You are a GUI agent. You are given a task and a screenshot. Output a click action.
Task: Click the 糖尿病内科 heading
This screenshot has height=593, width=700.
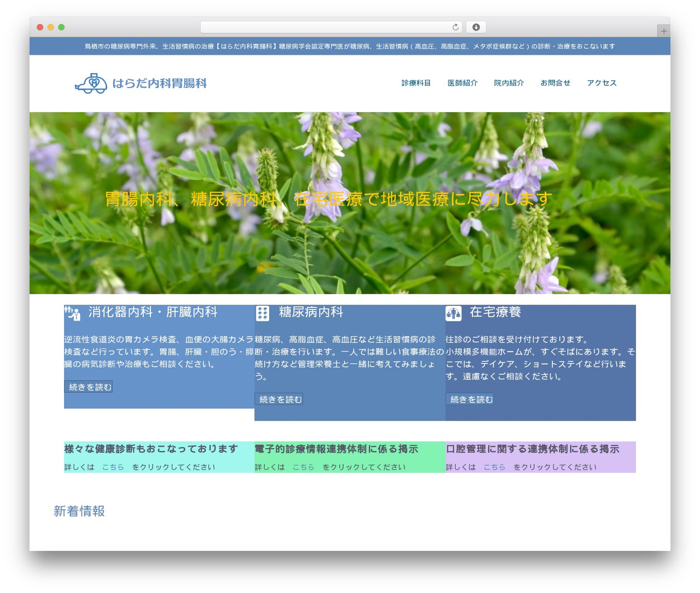point(311,312)
